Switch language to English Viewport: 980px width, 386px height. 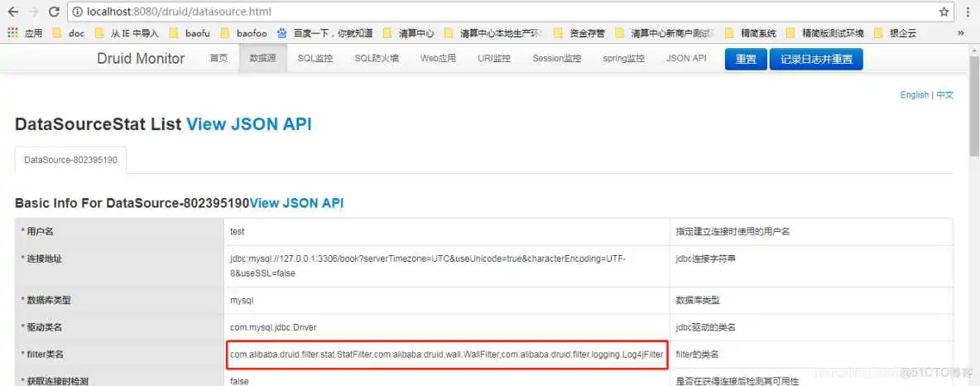[x=915, y=94]
